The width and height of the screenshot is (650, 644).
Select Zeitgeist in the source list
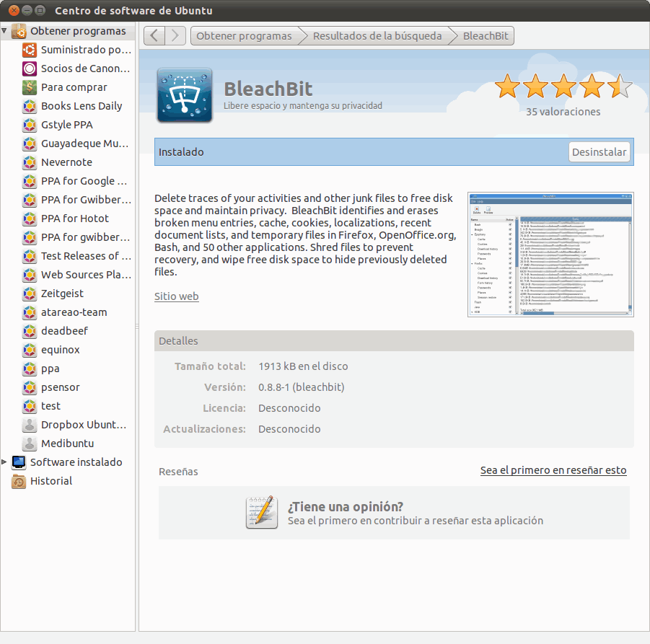tap(62, 294)
